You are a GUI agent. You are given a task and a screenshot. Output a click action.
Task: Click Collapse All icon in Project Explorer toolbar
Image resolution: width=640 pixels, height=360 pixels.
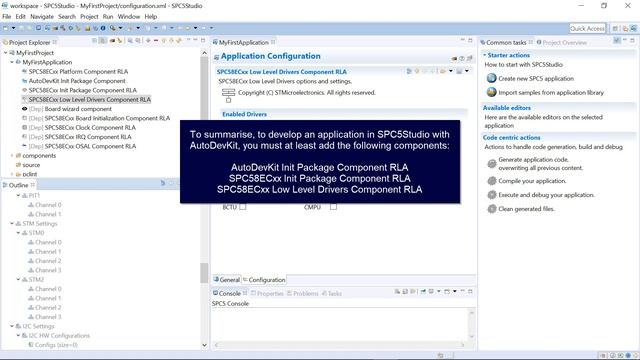(x=95, y=40)
